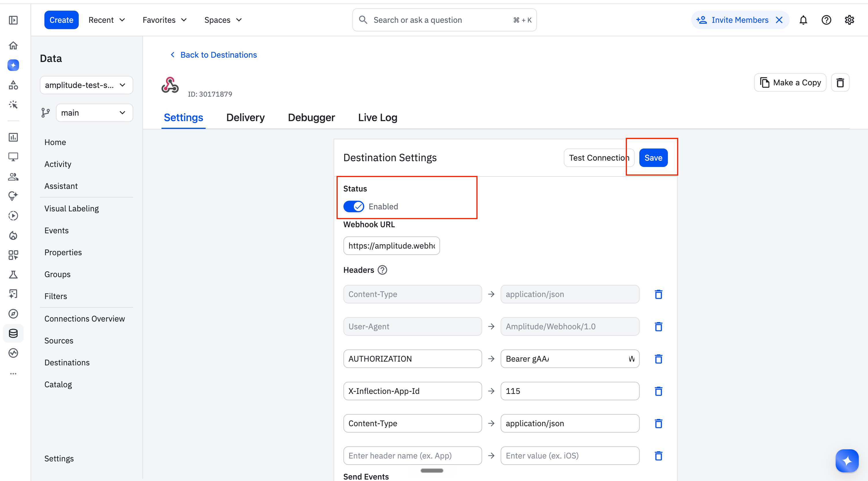868x481 pixels.
Task: Delete the AUTHORIZATION header row
Action: [x=658, y=359]
